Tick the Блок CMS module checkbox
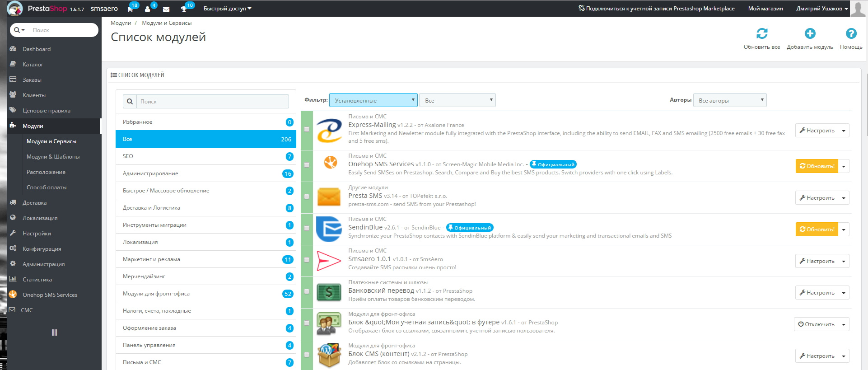Image resolution: width=868 pixels, height=370 pixels. pyautogui.click(x=307, y=355)
